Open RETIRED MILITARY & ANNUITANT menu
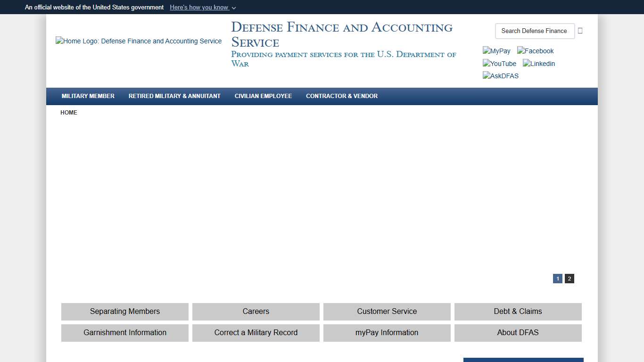This screenshot has height=362, width=644. 174,96
